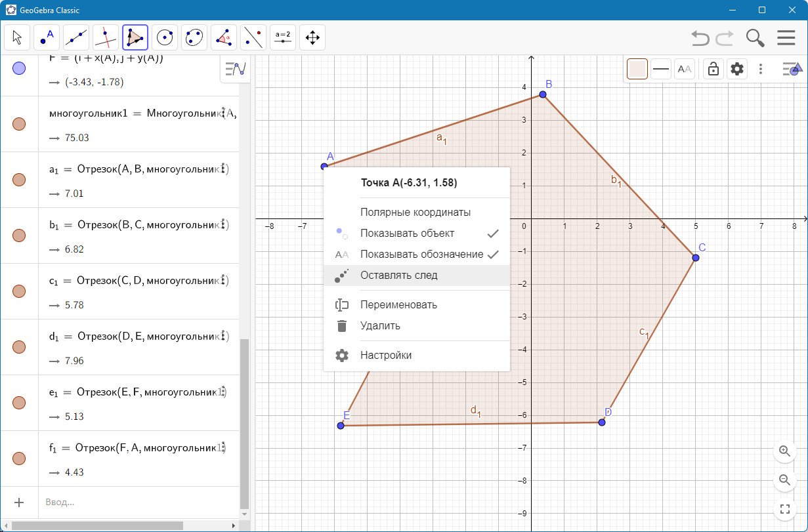Viewport: 808px width, 532px height.
Task: Zoom out on the graphics view
Action: (784, 480)
